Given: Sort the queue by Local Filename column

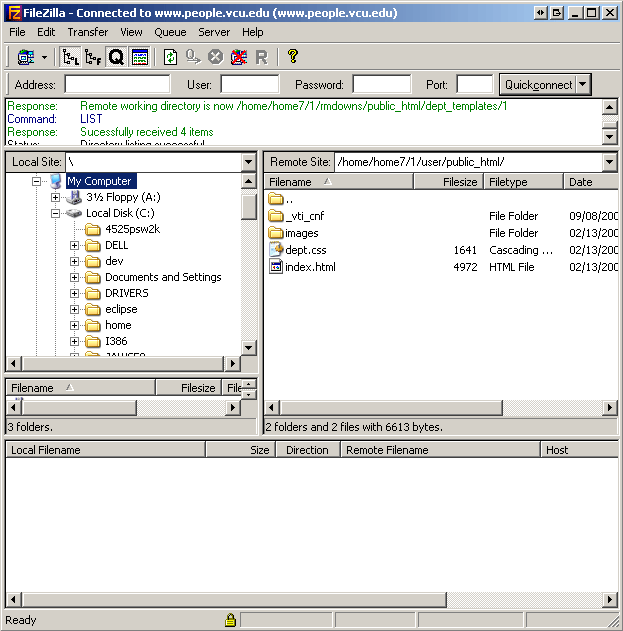Looking at the screenshot, I should 105,450.
